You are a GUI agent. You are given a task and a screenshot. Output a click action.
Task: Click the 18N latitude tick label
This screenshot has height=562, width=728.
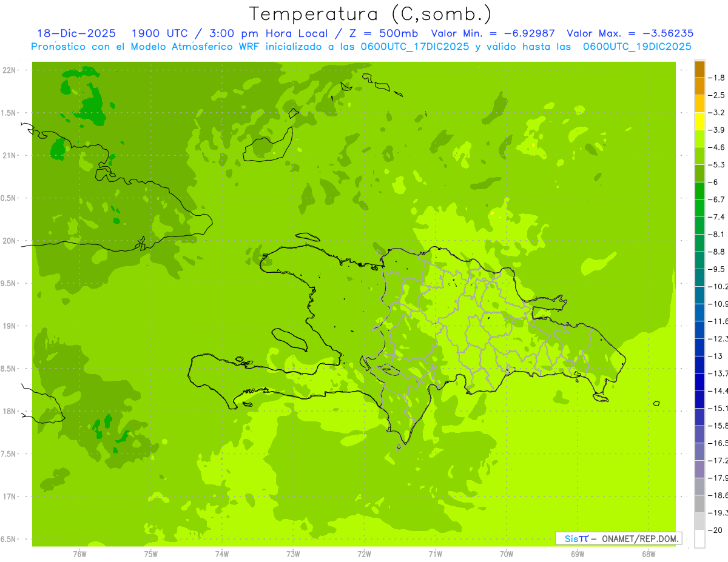click(x=9, y=411)
